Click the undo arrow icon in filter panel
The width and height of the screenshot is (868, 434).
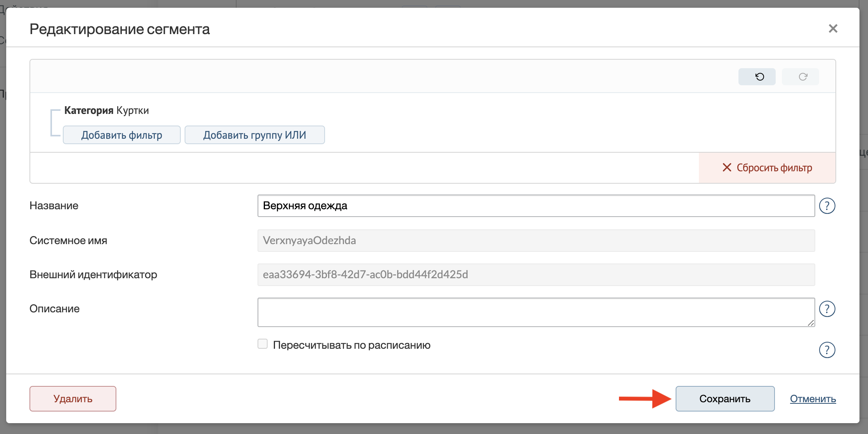click(x=757, y=77)
